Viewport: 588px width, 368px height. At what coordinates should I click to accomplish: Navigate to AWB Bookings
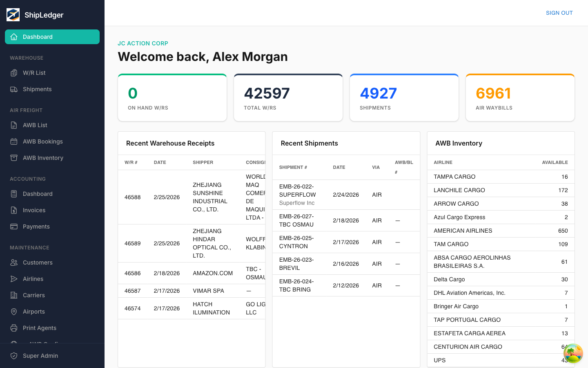[52, 141]
